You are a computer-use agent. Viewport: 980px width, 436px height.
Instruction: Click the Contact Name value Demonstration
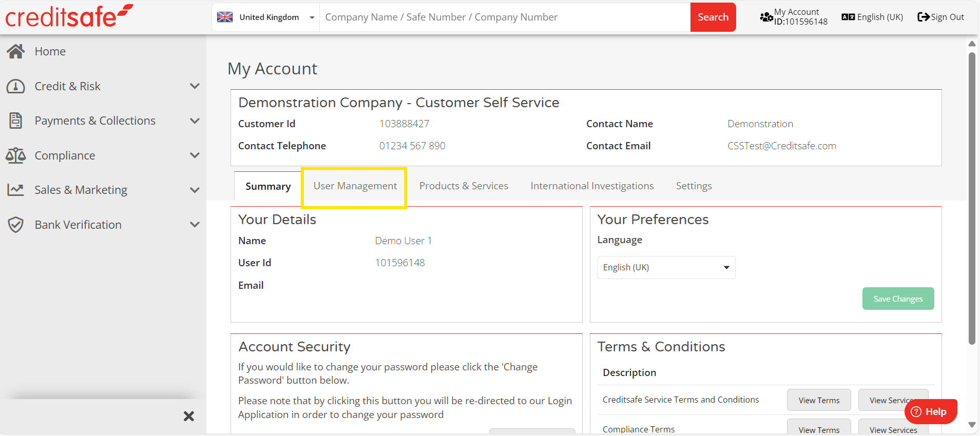click(760, 124)
